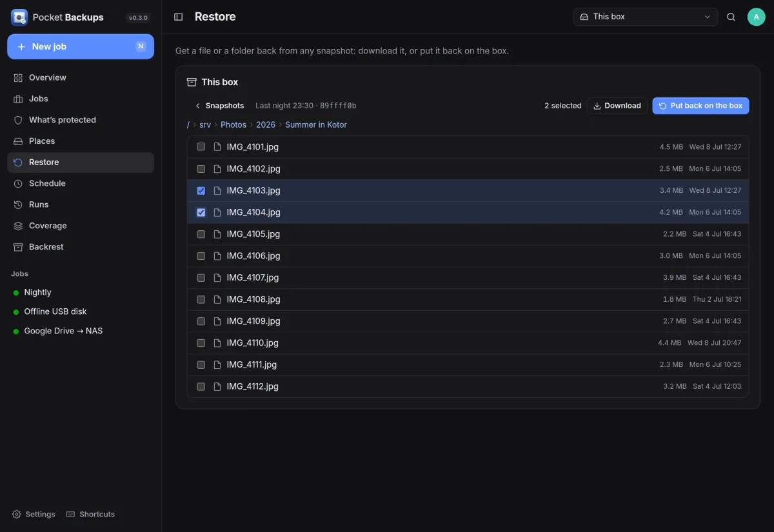View the Runs history page
The width and height of the screenshot is (774, 532).
click(x=81, y=204)
